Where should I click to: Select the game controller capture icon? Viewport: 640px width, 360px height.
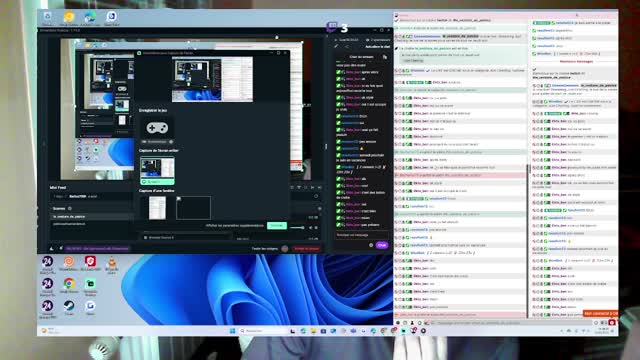coord(157,128)
